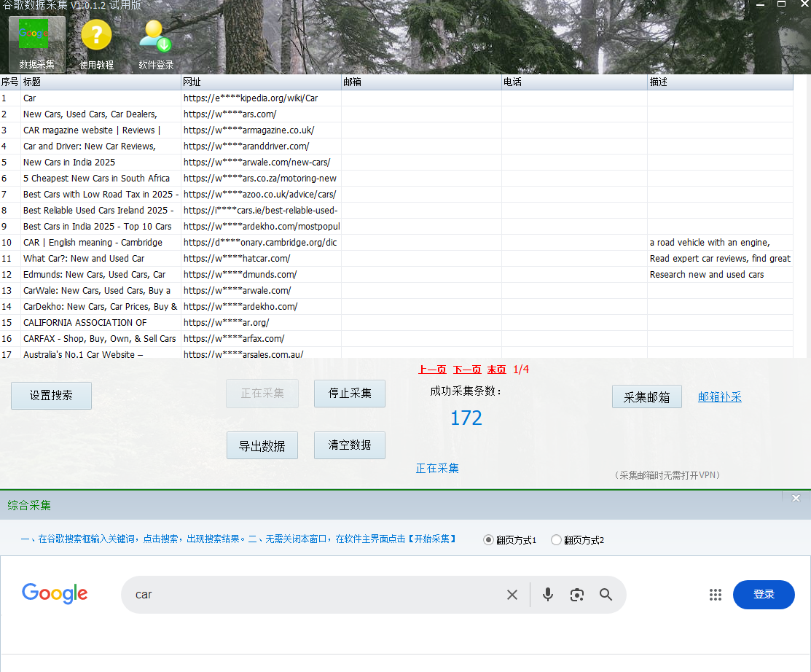Click the 采集邮箱 button

click(x=646, y=396)
